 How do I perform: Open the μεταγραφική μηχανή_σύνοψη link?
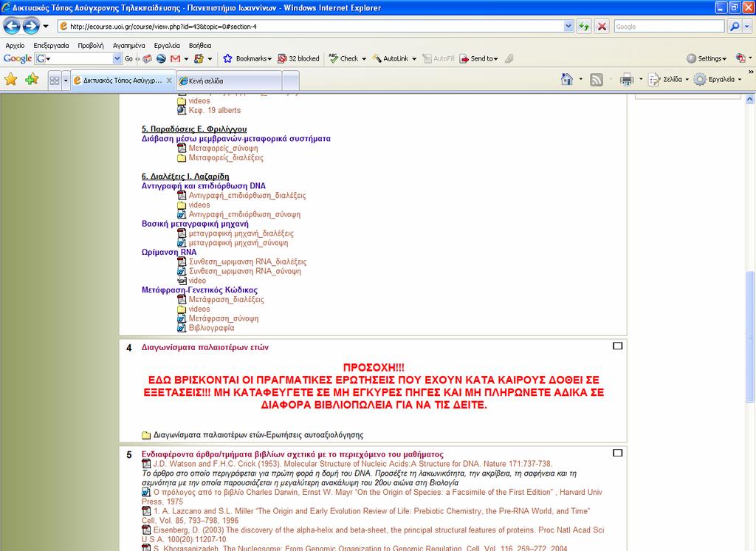238,243
